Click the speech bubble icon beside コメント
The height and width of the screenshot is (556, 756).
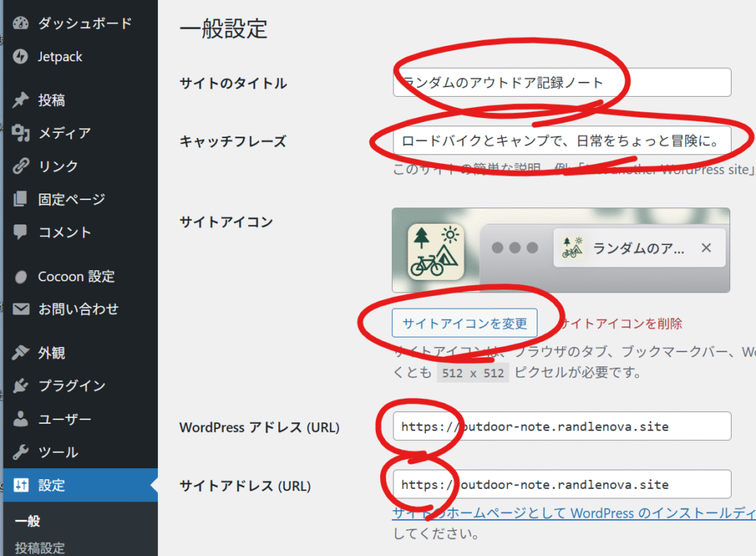(21, 232)
